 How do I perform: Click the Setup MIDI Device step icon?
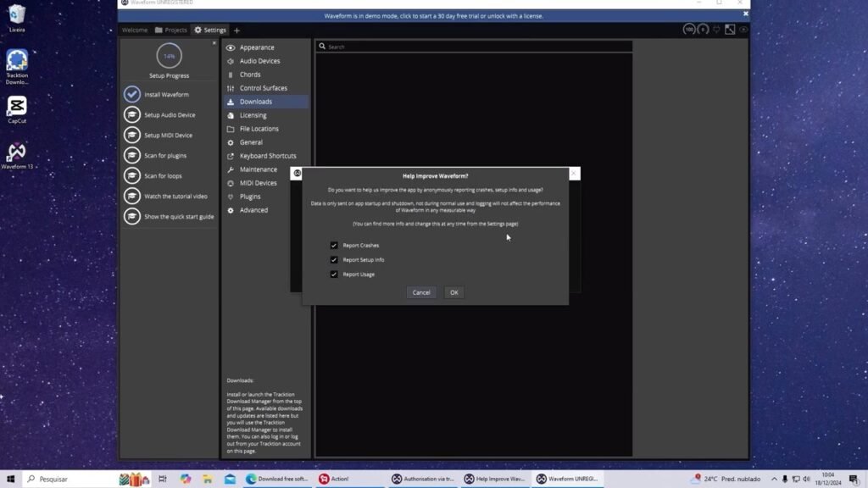[x=131, y=135]
